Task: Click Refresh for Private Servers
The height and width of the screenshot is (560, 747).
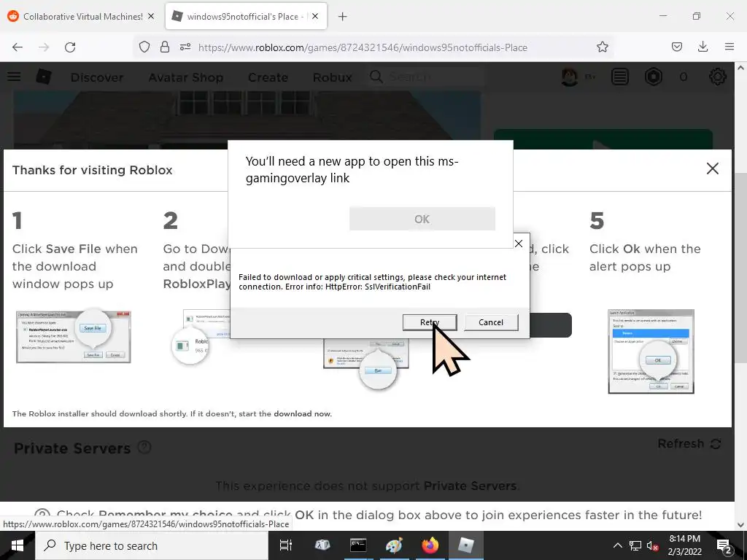Action: pyautogui.click(x=689, y=444)
